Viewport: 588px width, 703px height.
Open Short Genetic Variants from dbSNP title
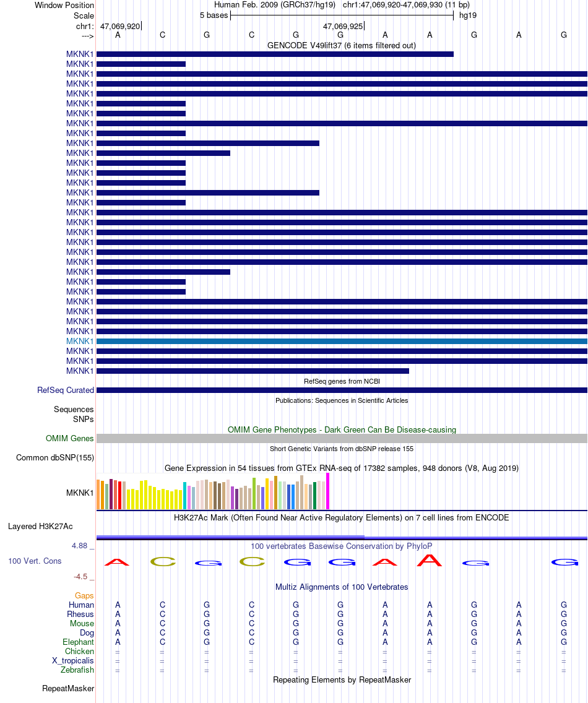click(342, 449)
